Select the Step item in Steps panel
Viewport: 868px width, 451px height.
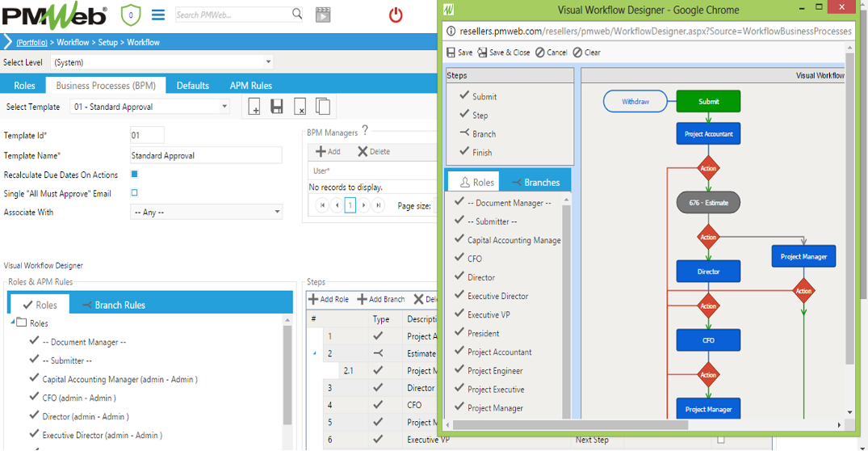(x=474, y=115)
